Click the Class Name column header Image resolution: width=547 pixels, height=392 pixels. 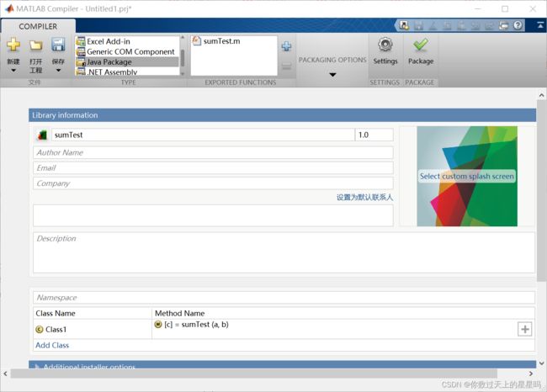[x=56, y=313]
